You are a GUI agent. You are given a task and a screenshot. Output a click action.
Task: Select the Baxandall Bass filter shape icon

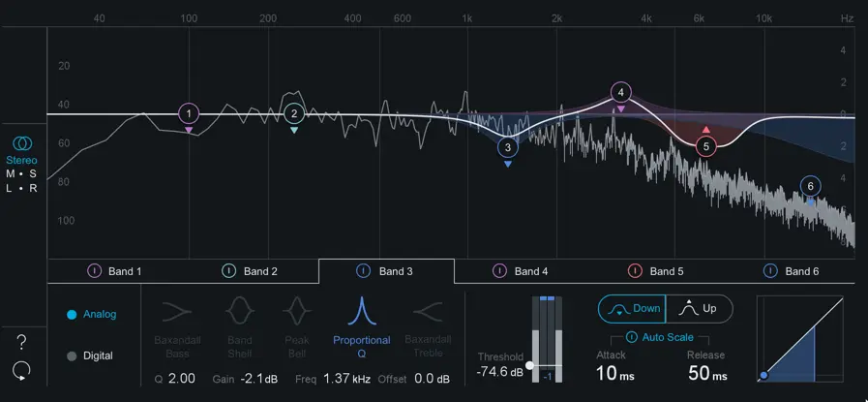(177, 311)
